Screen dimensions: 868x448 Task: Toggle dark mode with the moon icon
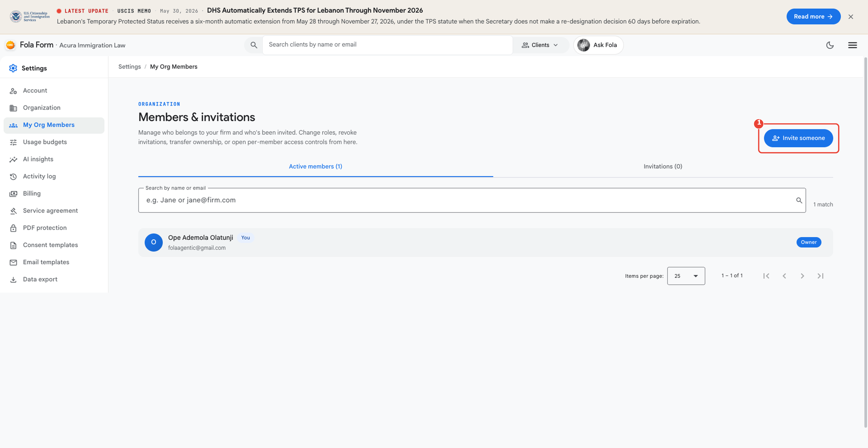pos(830,45)
